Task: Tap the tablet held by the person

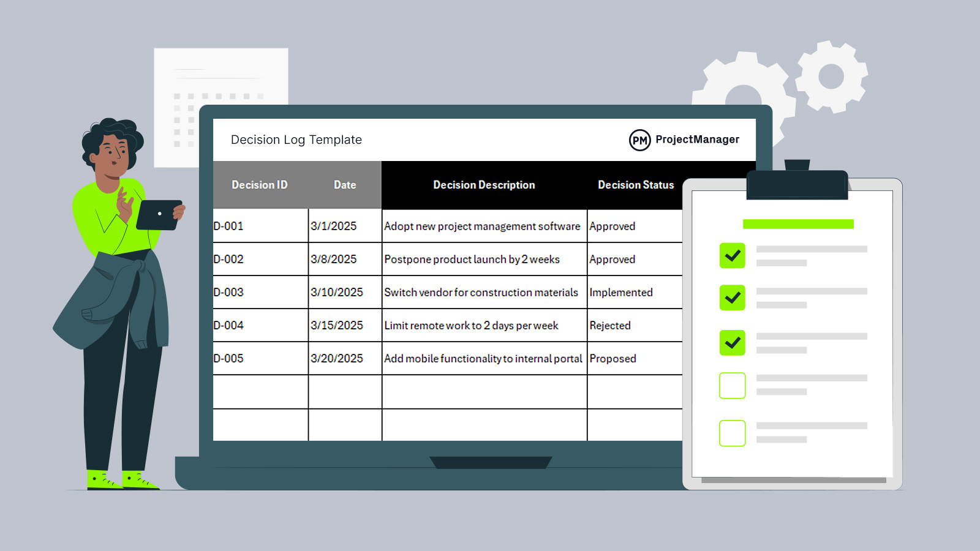Action: tap(159, 215)
